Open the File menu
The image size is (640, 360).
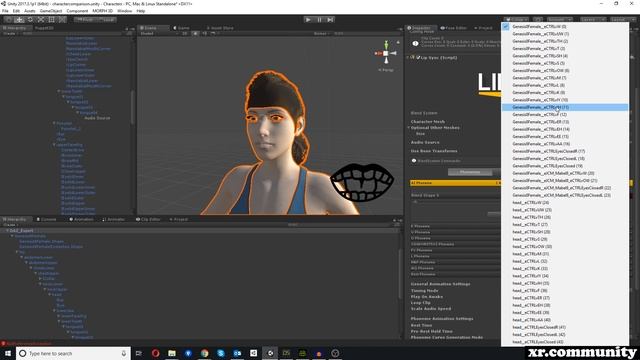click(x=5, y=11)
